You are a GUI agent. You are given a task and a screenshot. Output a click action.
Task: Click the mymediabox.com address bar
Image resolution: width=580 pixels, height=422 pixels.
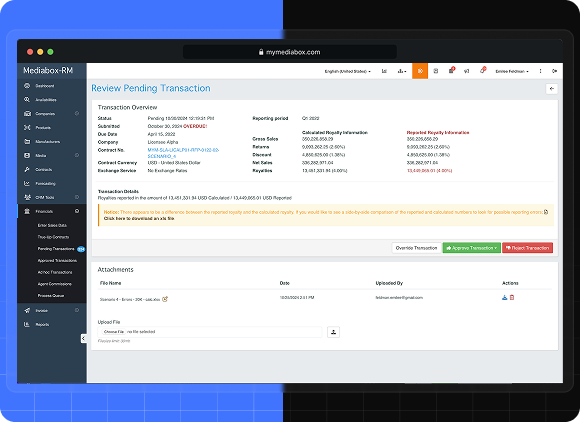pos(290,52)
